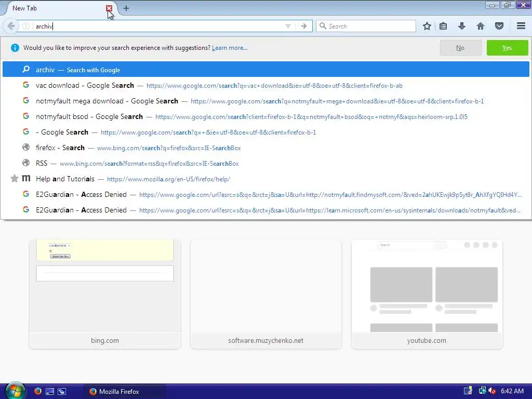Click Switch between windows quick launch icon
The width and height of the screenshot is (532, 399).
(62, 391)
